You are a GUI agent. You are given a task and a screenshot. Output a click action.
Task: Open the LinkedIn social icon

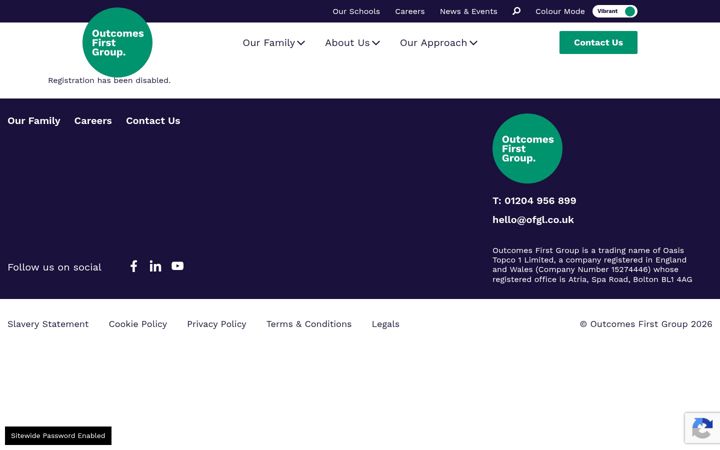(155, 266)
